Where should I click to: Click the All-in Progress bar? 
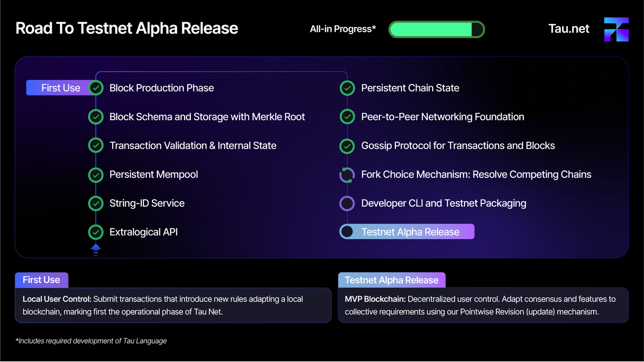click(x=436, y=29)
